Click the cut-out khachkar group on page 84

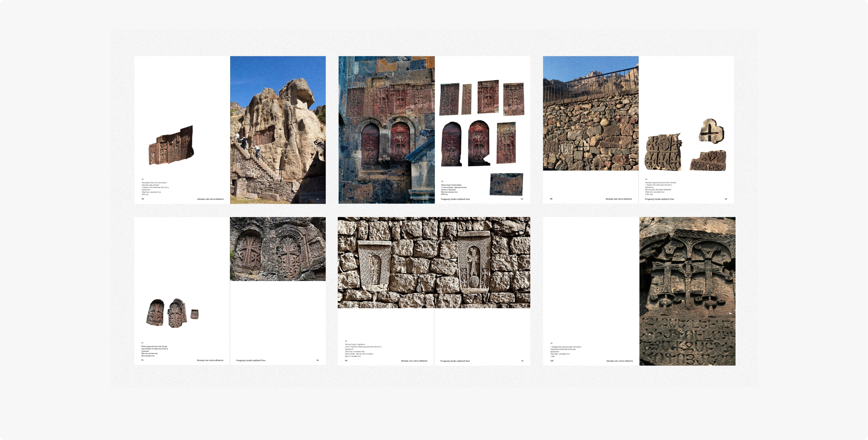(171, 146)
